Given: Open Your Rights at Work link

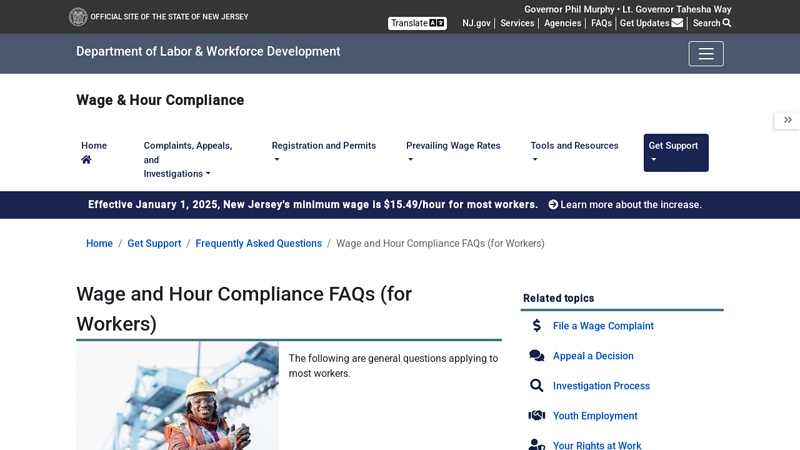Looking at the screenshot, I should click(597, 445).
